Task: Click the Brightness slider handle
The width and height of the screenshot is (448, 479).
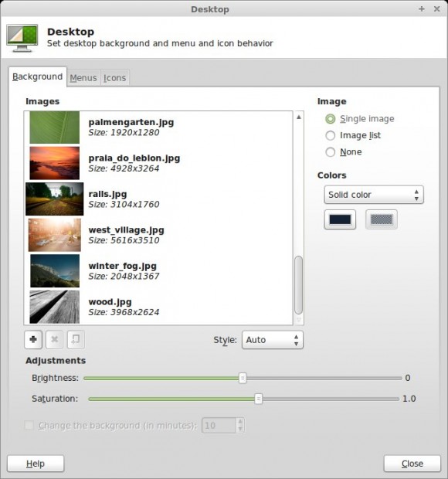Action: [243, 378]
